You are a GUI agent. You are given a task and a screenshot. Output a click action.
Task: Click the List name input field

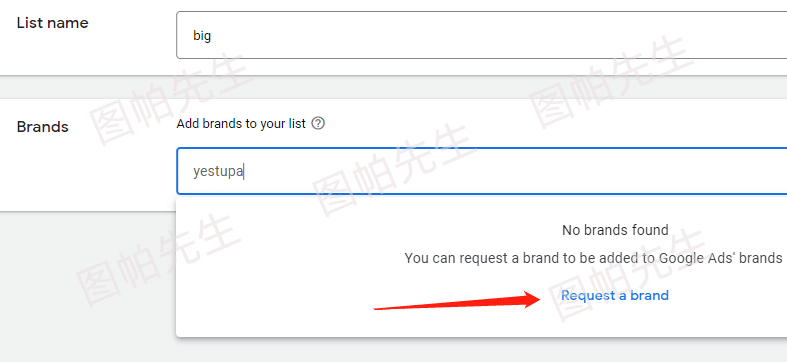pyautogui.click(x=481, y=35)
